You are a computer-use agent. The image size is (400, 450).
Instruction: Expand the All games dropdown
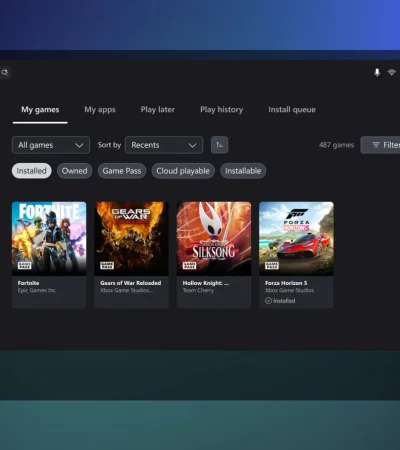click(x=51, y=145)
